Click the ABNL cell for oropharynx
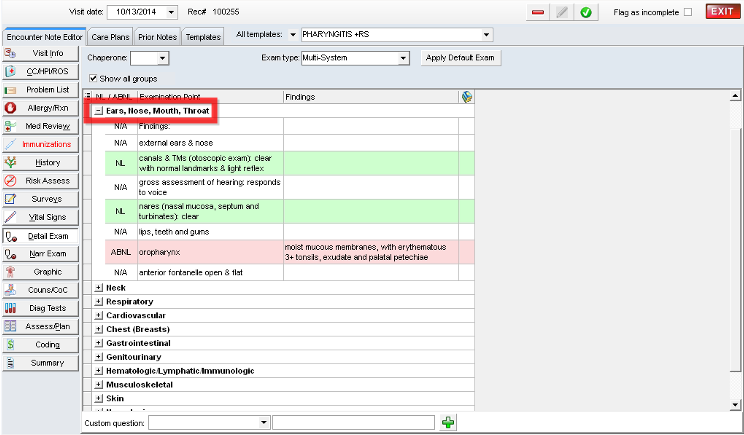Image resolution: width=744 pixels, height=435 pixels. pos(121,252)
